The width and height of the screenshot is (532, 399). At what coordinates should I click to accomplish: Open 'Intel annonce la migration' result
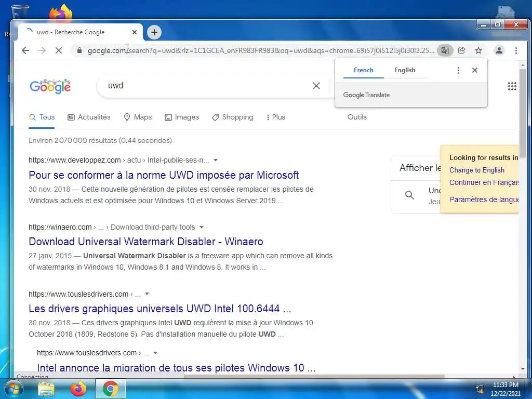[176, 367]
